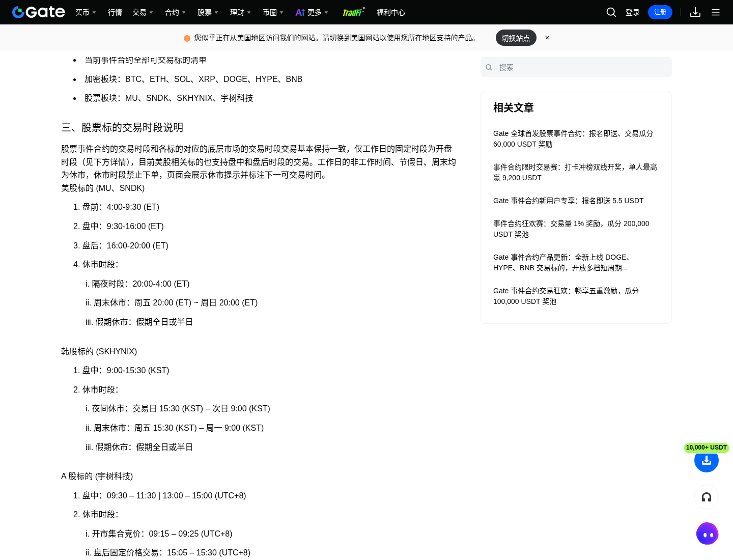Open the TradFi logo link
This screenshot has height=560, width=733.
pyautogui.click(x=354, y=12)
